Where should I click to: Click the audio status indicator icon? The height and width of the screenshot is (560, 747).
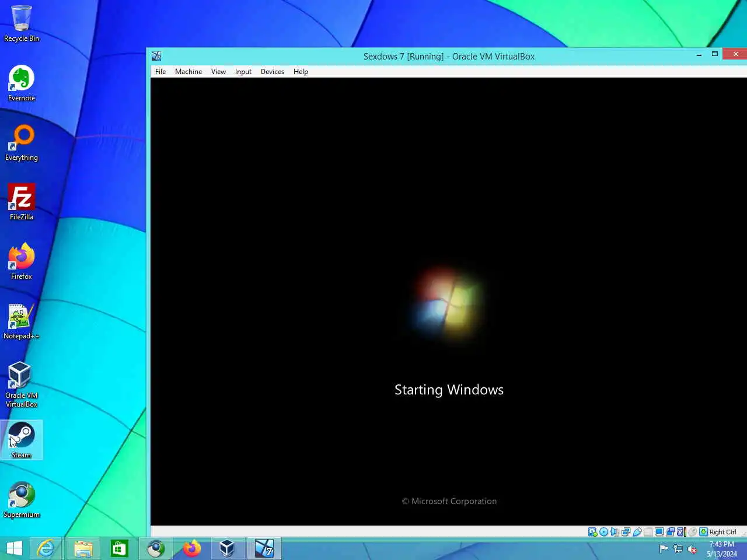[x=615, y=532]
